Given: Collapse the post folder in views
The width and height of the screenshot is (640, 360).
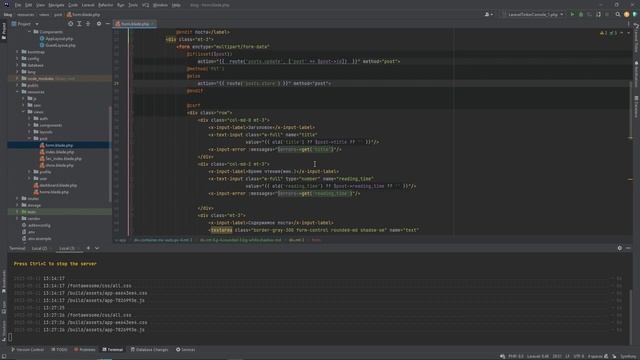Looking at the screenshot, I should [x=29, y=138].
